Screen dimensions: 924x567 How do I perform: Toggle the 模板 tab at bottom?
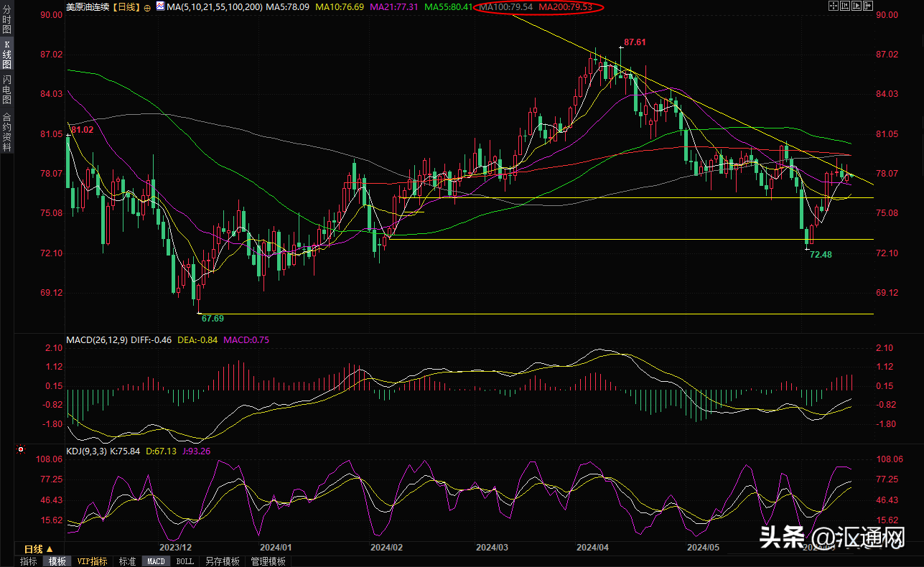point(57,561)
